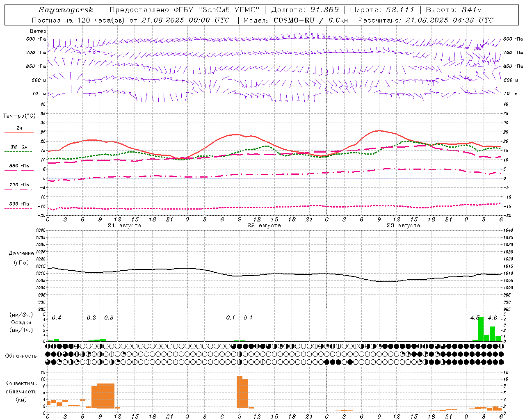Select the 'Широта: 53.111' header value
Viewport: 525px width, 420px height.
click(383, 10)
